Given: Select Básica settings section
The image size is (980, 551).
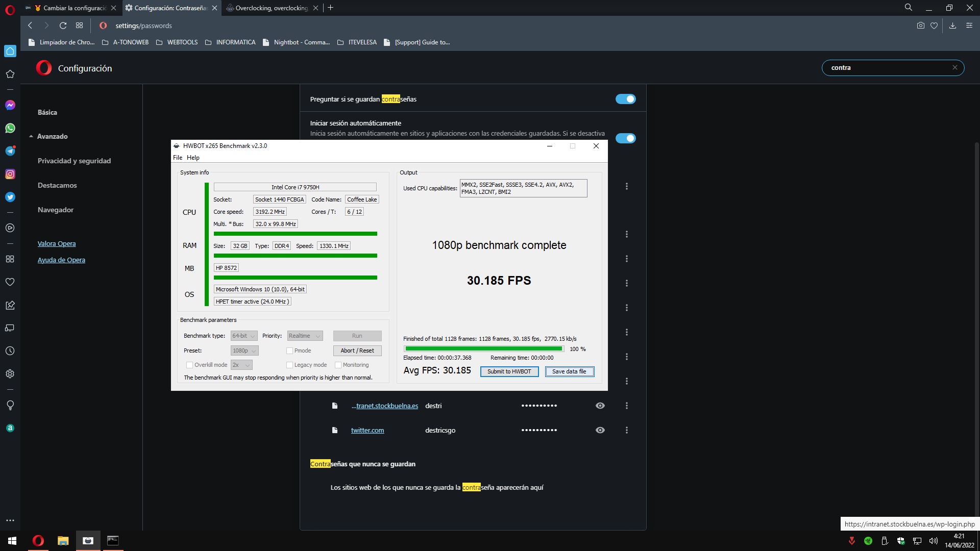Looking at the screenshot, I should (x=47, y=112).
